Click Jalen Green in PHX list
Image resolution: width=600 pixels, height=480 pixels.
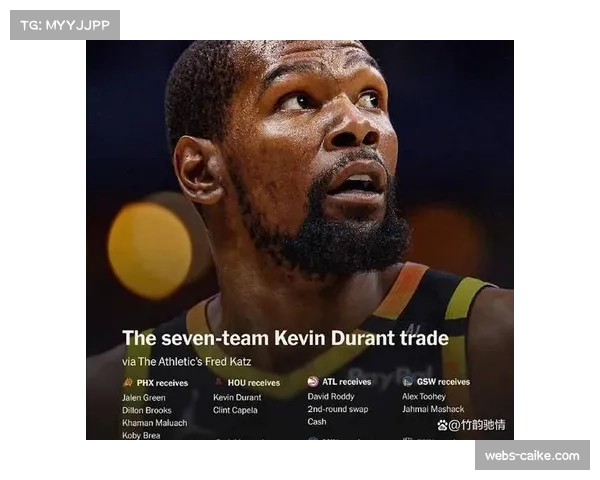[144, 397]
